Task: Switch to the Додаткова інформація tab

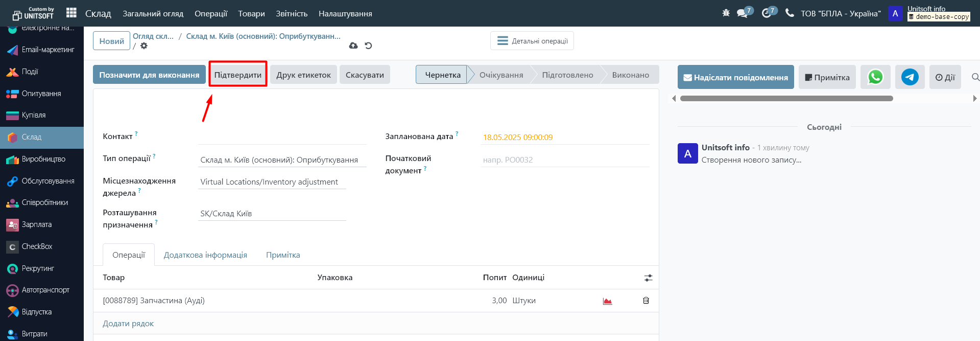Action: (205, 255)
